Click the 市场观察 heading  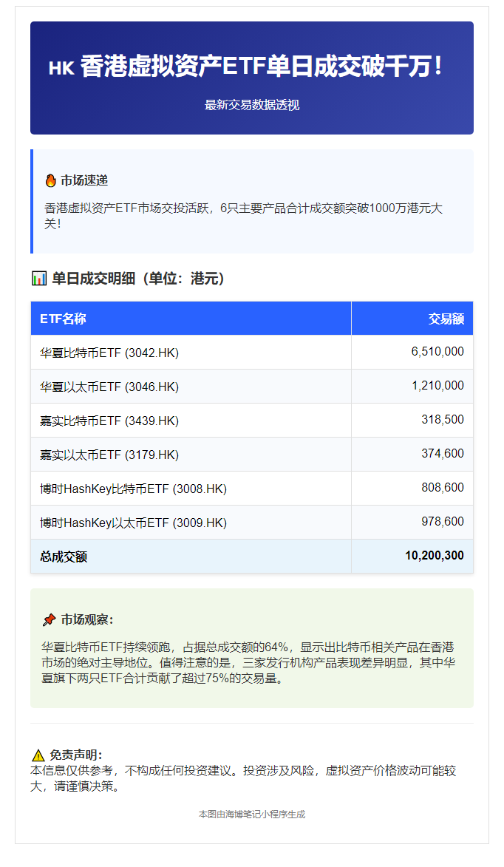tap(86, 620)
